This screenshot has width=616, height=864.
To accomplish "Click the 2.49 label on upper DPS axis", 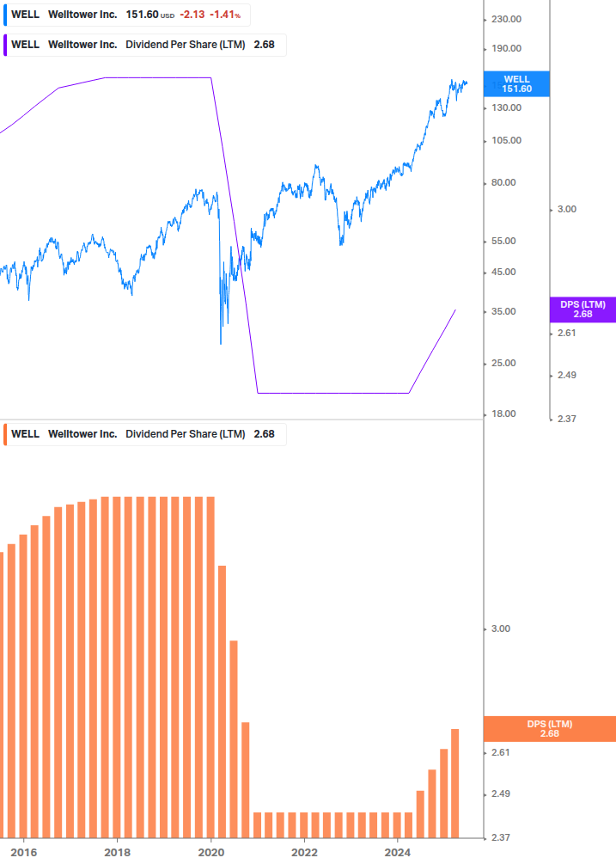I will coord(567,375).
